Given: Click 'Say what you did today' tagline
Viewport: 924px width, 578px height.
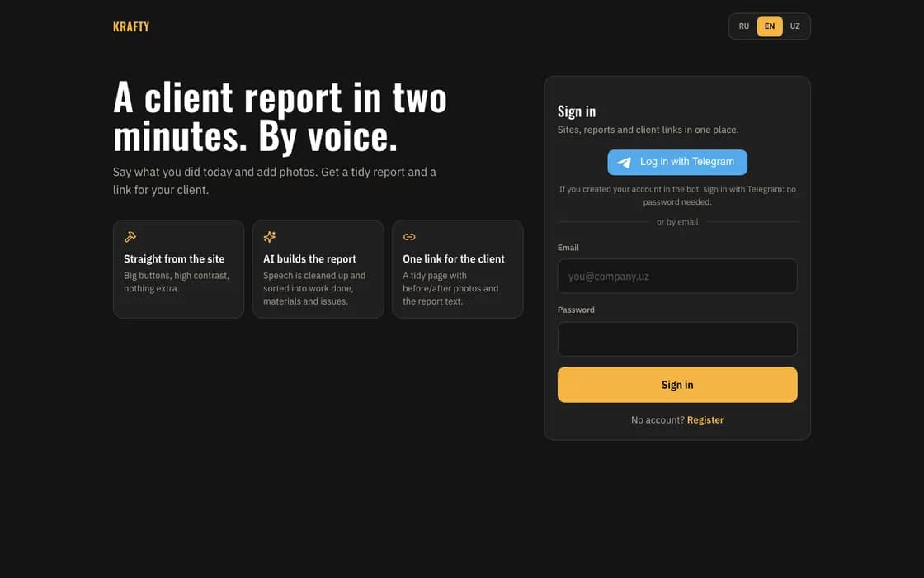Looking at the screenshot, I should click(x=275, y=181).
